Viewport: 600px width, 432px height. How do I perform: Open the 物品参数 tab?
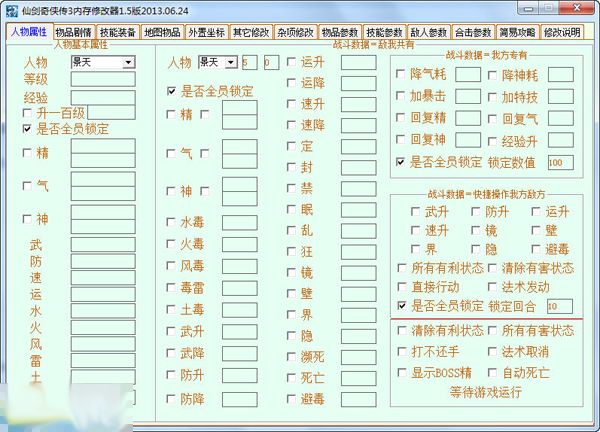(x=340, y=33)
